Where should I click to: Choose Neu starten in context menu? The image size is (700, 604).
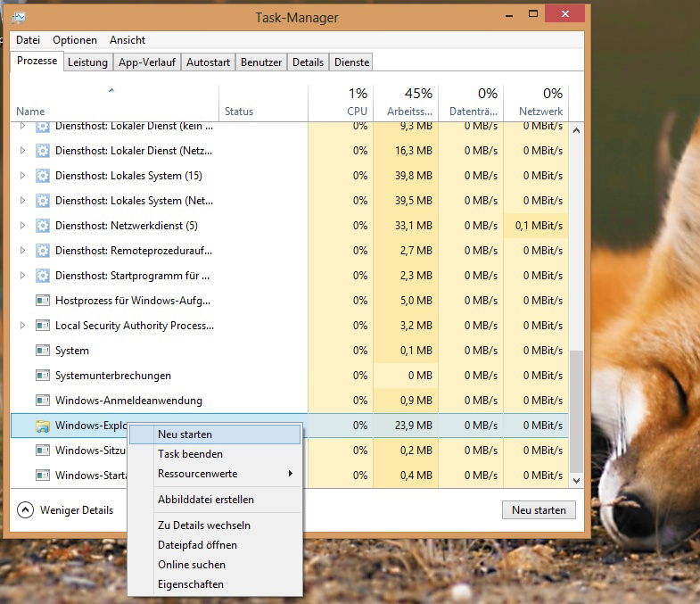(215, 434)
